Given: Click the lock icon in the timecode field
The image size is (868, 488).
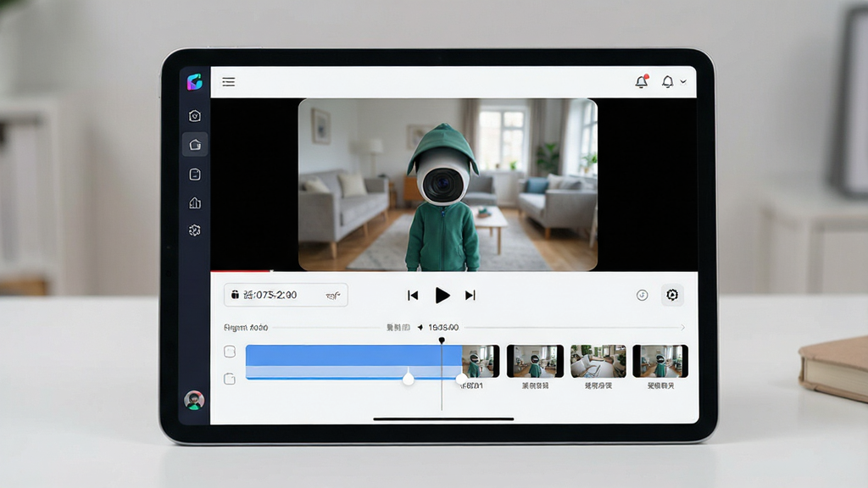Looking at the screenshot, I should [x=235, y=295].
